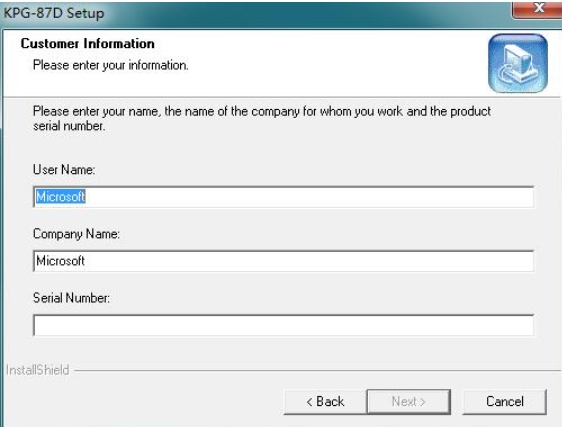Click the InstallShield label text
Screen dimensions: 562x427
coord(38,370)
